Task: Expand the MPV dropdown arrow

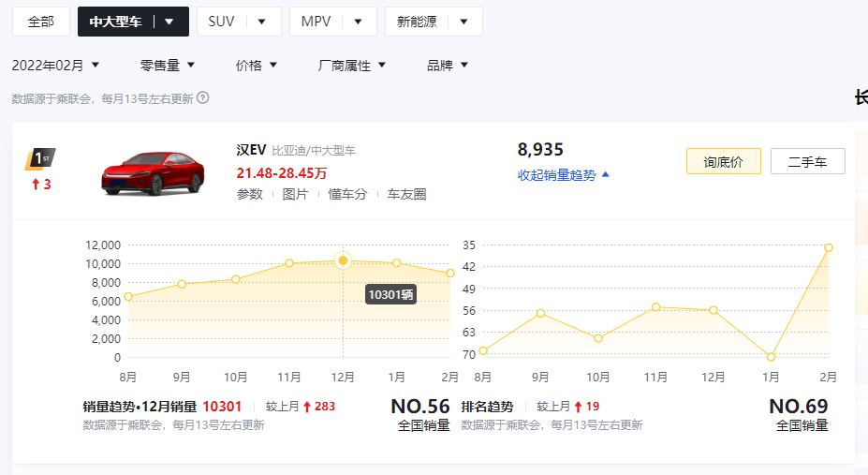Action: (358, 22)
